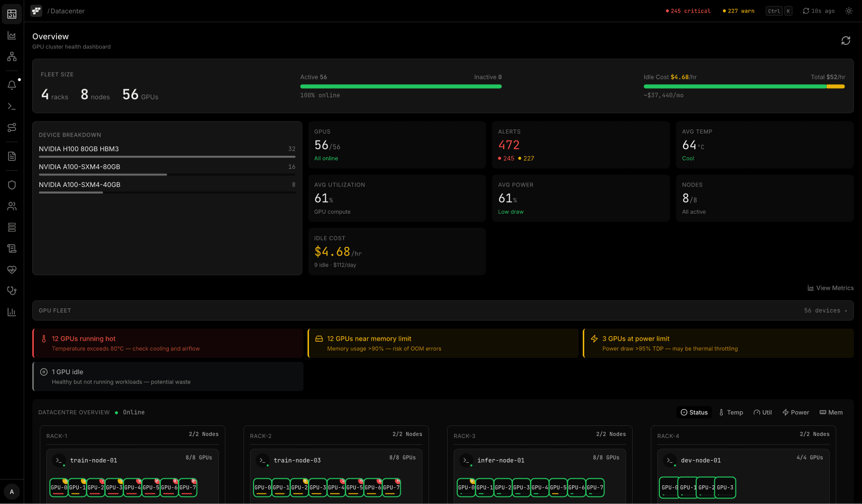Click the train-node-03 node name
The width and height of the screenshot is (862, 504).
click(x=297, y=460)
